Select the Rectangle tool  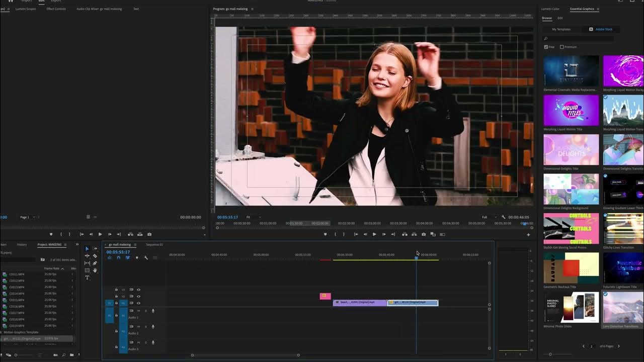pos(87,270)
